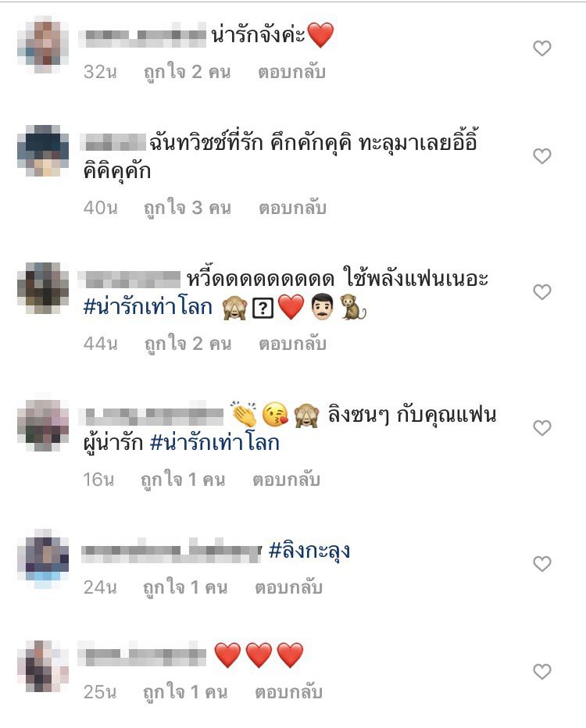Reply to the 16w comment
586x728 pixels.
(286, 480)
